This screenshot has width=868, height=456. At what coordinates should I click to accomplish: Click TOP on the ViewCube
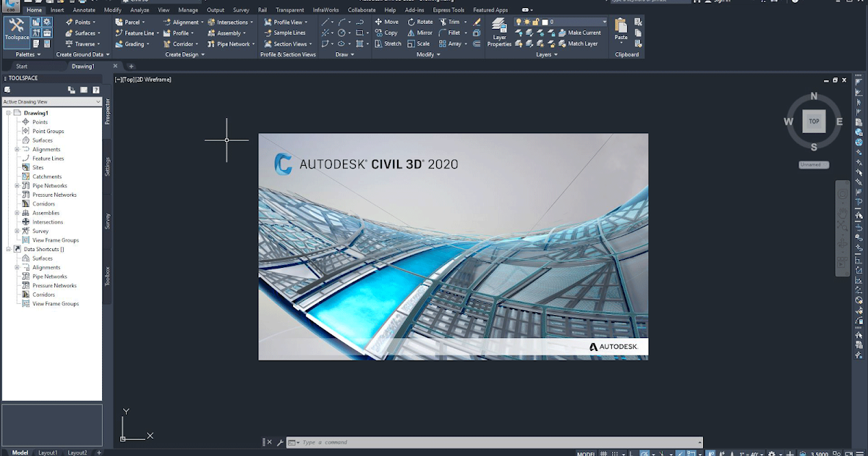pos(814,121)
